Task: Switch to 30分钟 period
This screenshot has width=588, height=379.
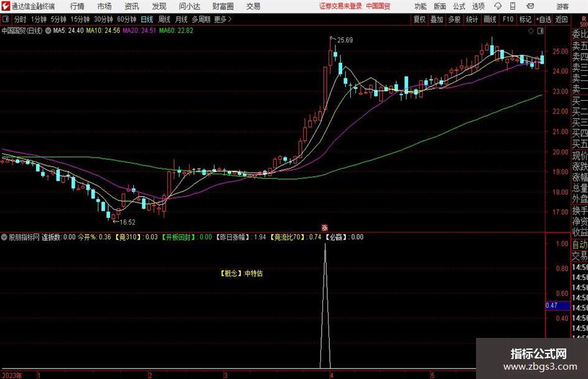Action: pos(103,19)
